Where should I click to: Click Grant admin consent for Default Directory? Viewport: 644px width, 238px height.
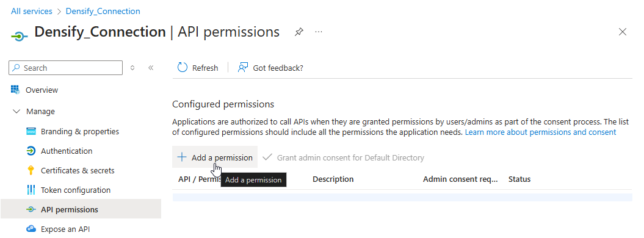pos(343,157)
